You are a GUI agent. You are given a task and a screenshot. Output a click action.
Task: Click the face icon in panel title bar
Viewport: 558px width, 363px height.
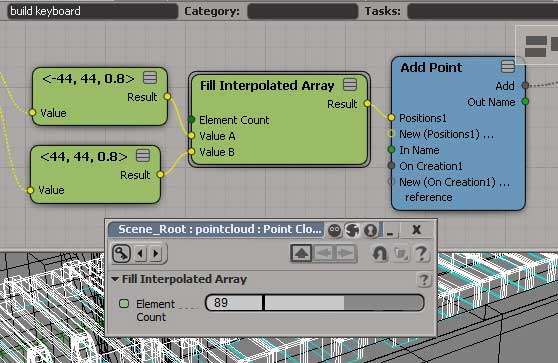(334, 231)
